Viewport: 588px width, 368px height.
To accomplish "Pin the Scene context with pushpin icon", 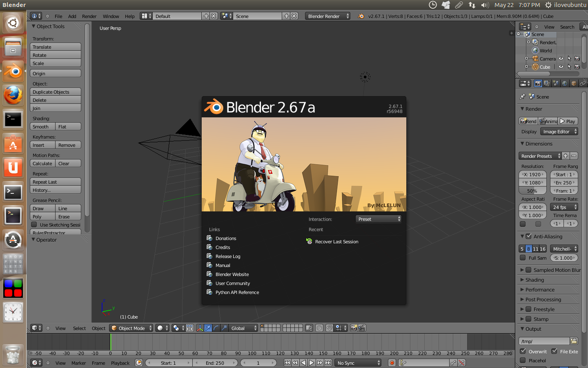I will pyautogui.click(x=523, y=97).
